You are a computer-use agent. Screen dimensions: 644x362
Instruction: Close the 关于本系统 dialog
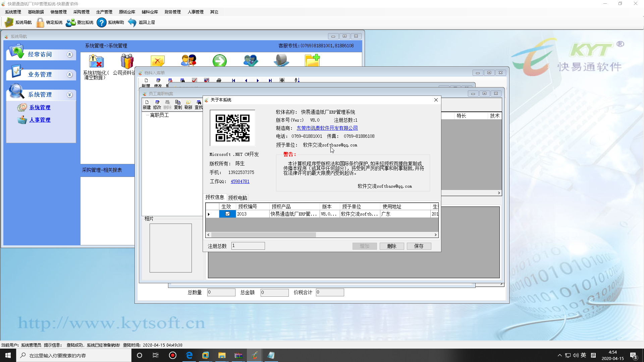(436, 100)
